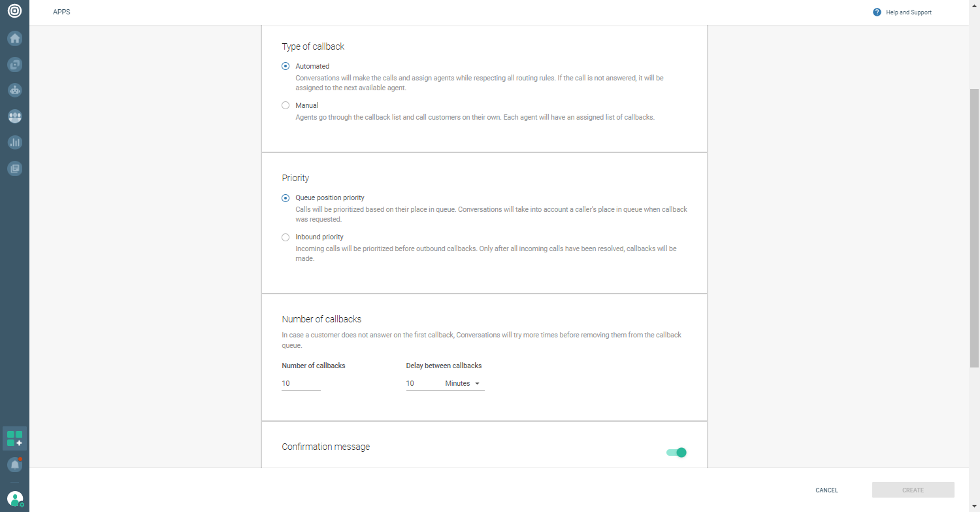Open Help and Support link
The image size is (980, 512).
point(908,12)
